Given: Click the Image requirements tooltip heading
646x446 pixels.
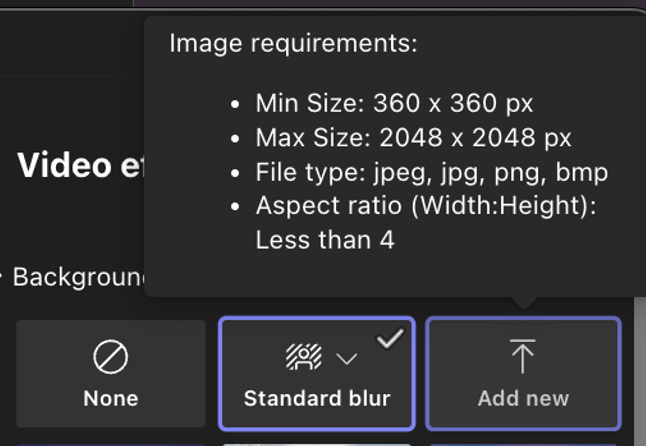Looking at the screenshot, I should click(x=293, y=44).
